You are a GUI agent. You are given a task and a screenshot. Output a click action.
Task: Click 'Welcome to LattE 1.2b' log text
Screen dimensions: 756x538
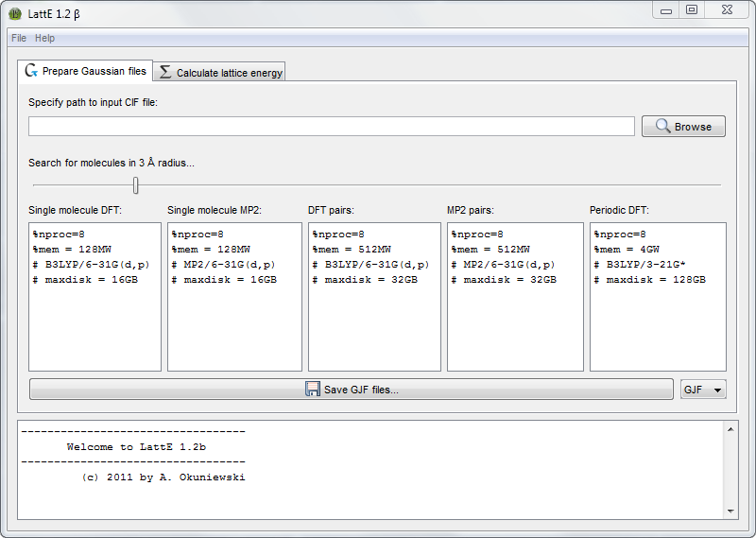click(136, 447)
